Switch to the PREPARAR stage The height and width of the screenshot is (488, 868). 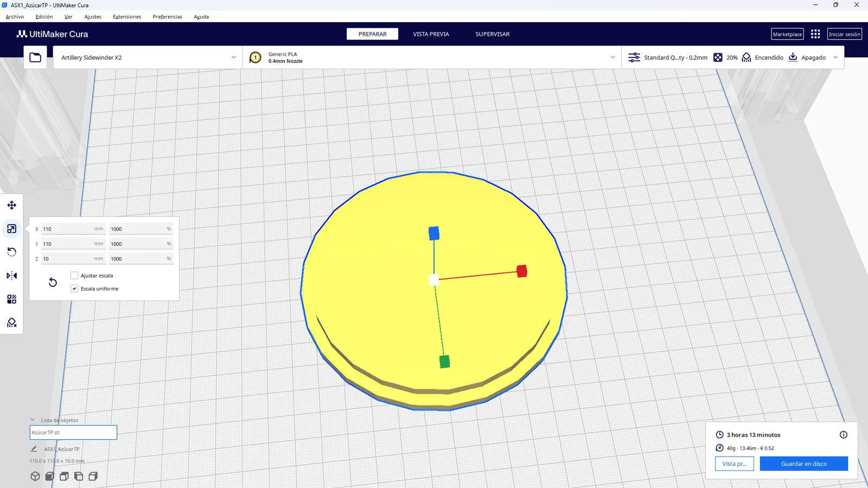372,34
